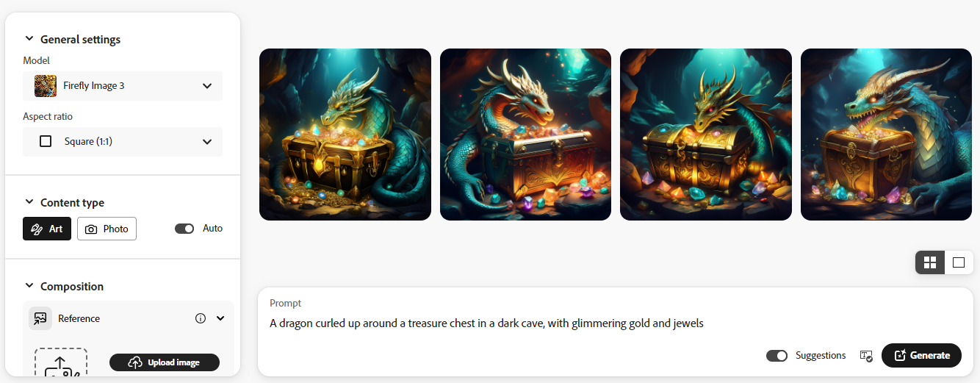The width and height of the screenshot is (980, 383).
Task: Click the Upload image button
Action: [x=165, y=362]
